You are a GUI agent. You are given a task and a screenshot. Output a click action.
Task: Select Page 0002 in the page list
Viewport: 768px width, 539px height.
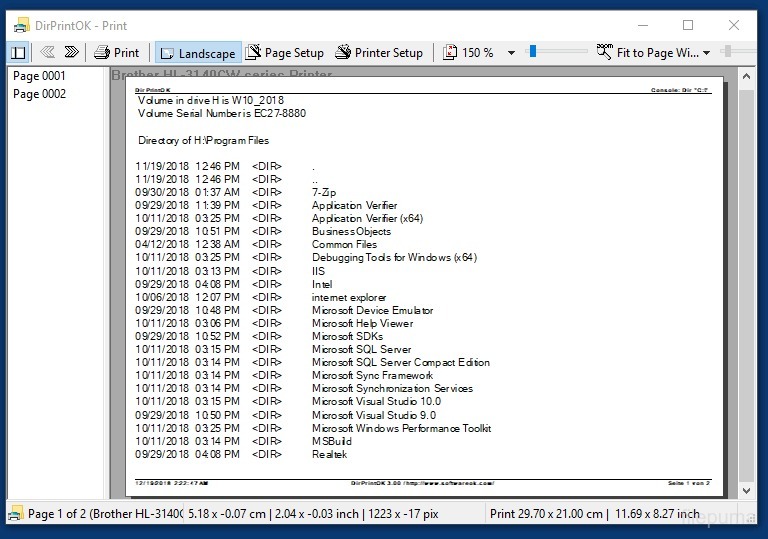(x=39, y=94)
